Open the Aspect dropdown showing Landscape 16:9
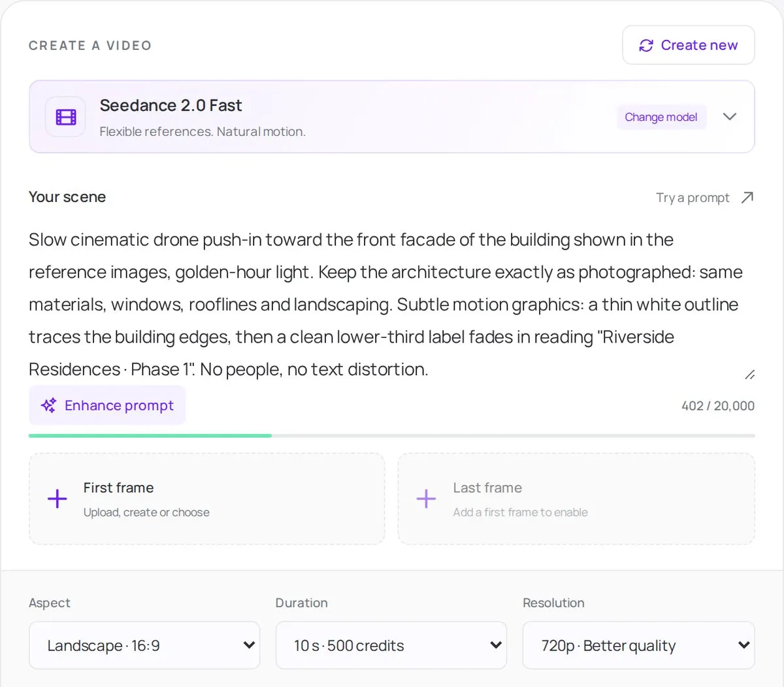784x687 pixels. click(144, 645)
